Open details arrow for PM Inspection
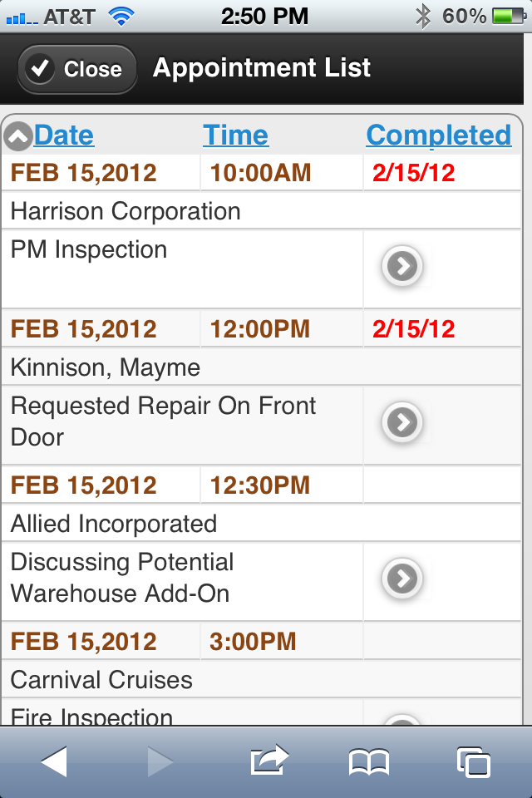 click(x=402, y=266)
